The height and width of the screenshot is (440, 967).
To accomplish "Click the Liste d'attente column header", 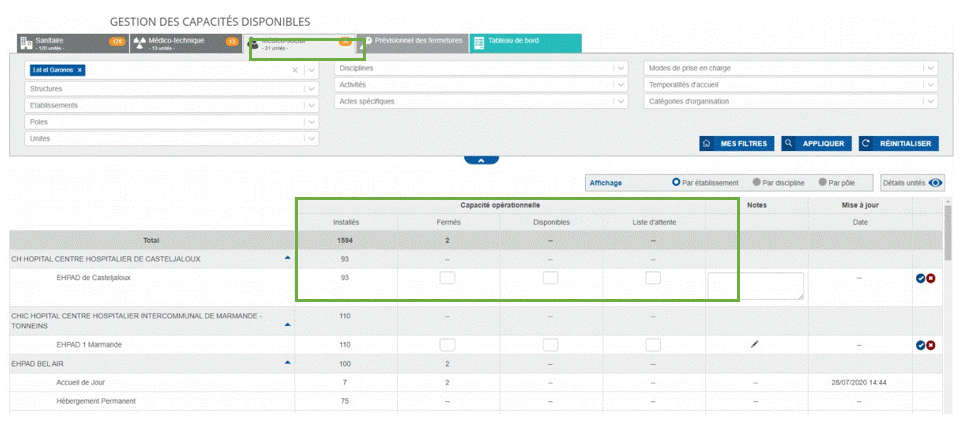I will (x=653, y=222).
